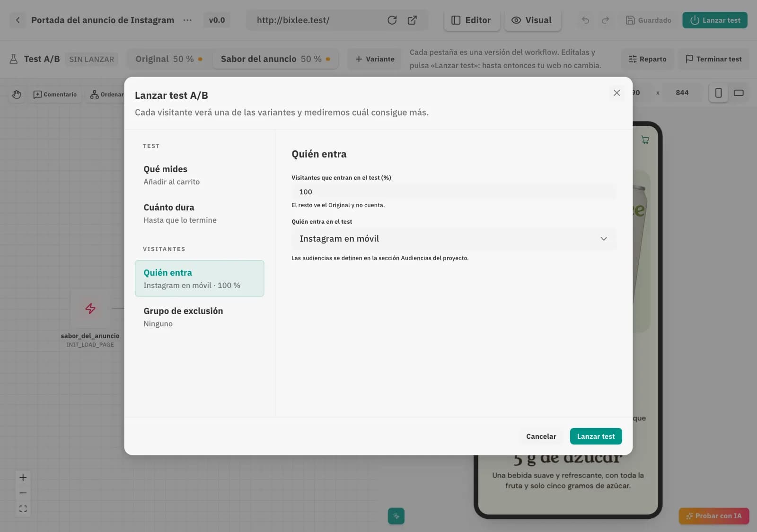Screen dimensions: 757x532
Task: Open the Reparto traffic split settings
Action: (647, 59)
